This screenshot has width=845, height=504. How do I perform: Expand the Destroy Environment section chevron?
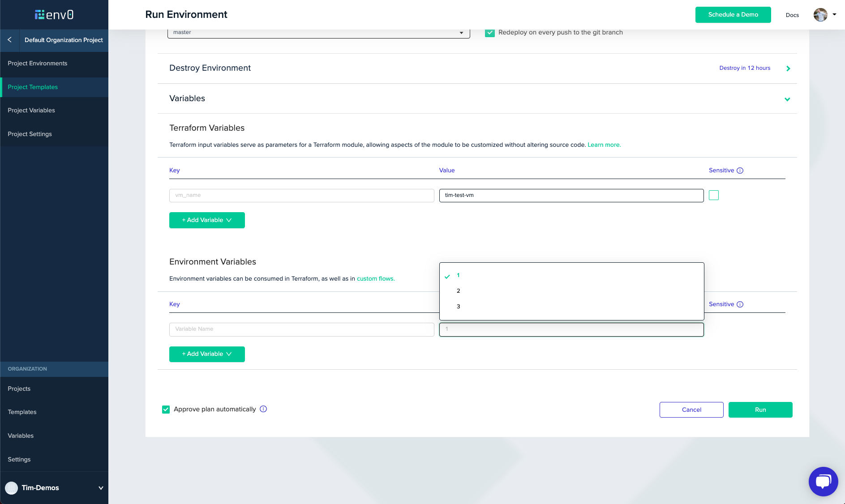(788, 68)
